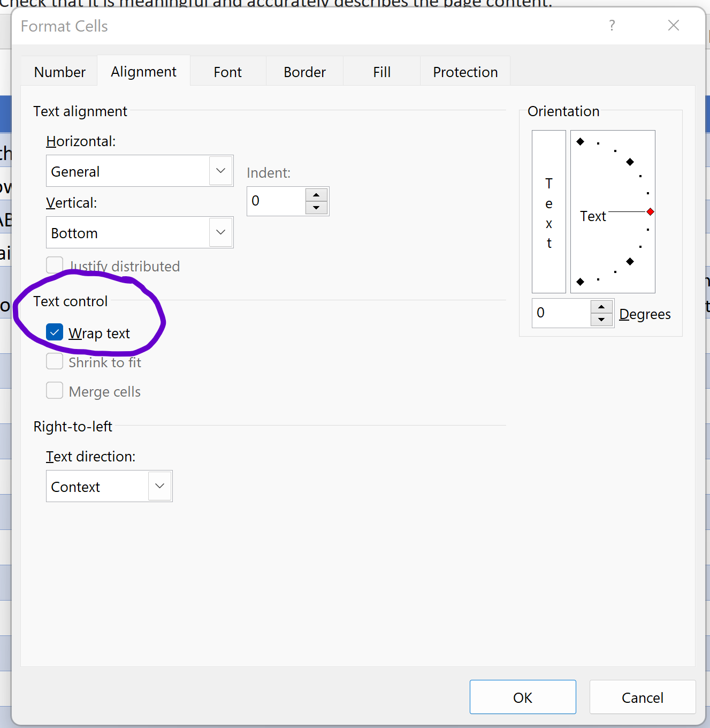
Task: Open the Border tab
Action: (x=304, y=72)
